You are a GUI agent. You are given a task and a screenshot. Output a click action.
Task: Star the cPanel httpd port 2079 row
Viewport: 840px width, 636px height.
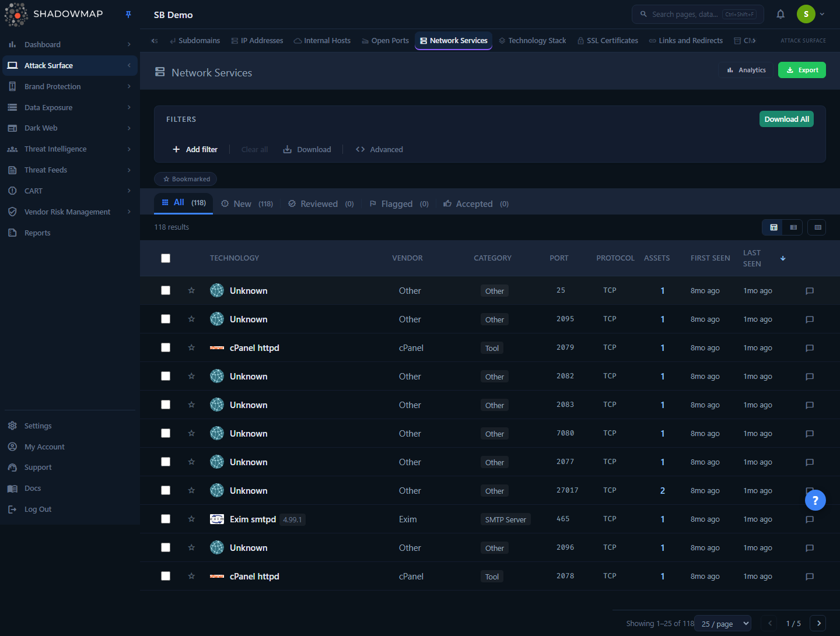(191, 347)
